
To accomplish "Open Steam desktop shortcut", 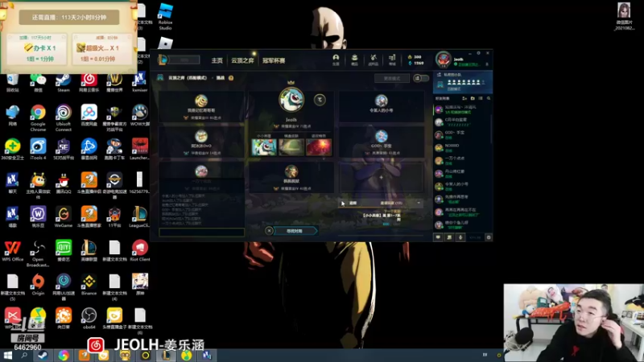I will click(x=64, y=82).
